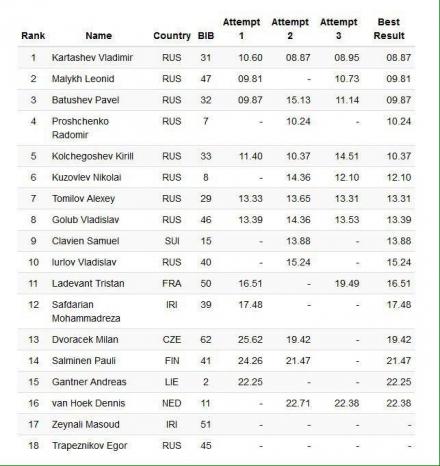Click the Name column header
Image resolution: width=440 pixels, height=466 pixels.
click(x=99, y=36)
